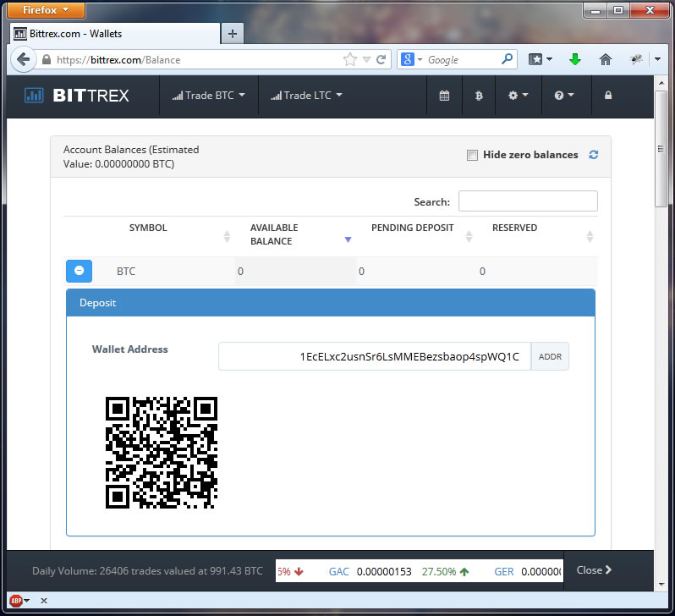Click the Account Balances heading

click(x=131, y=157)
